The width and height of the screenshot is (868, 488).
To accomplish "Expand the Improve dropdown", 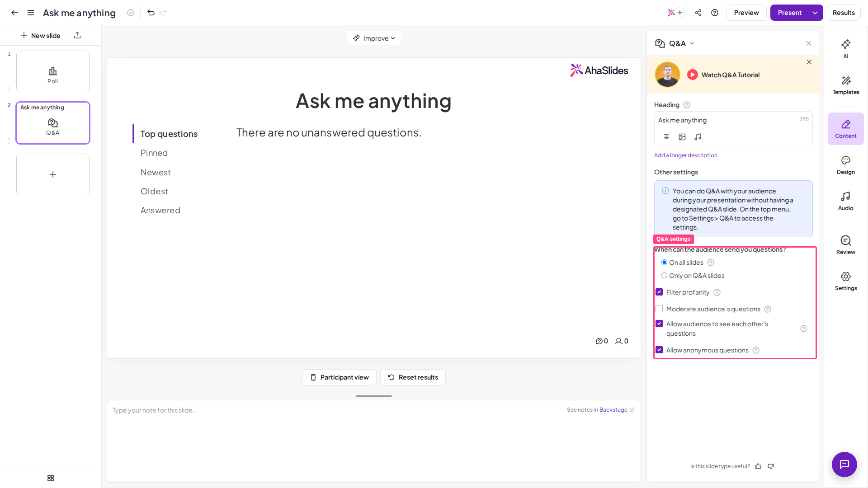I will (x=374, y=38).
